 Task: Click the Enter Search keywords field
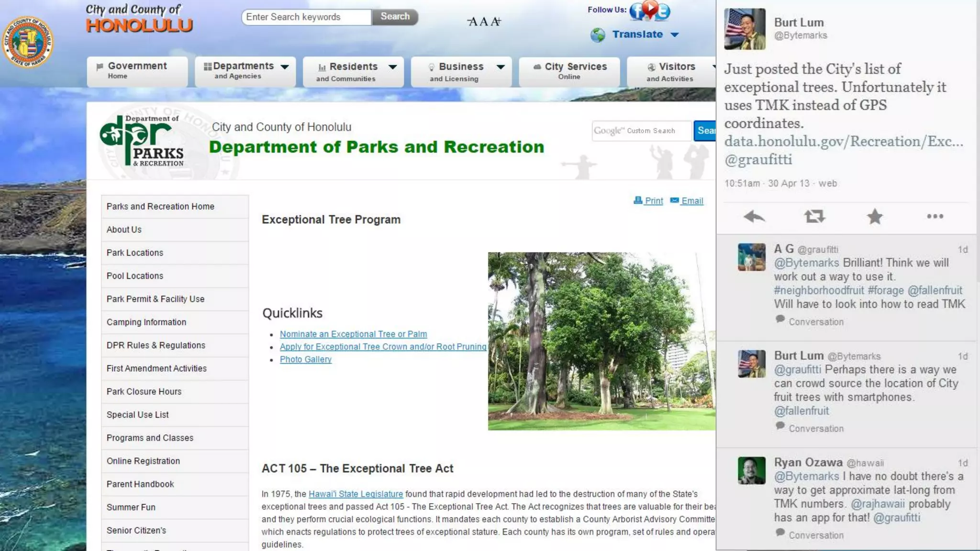pos(306,17)
